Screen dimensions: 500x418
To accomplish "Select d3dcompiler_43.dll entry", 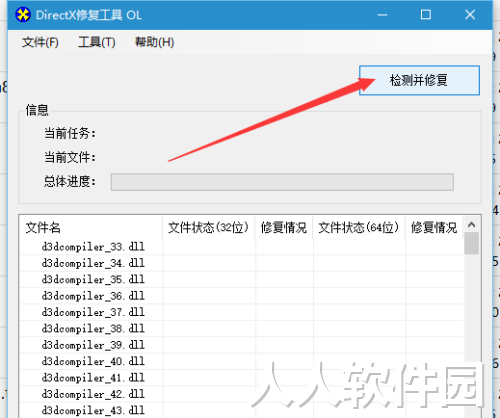I will (93, 410).
